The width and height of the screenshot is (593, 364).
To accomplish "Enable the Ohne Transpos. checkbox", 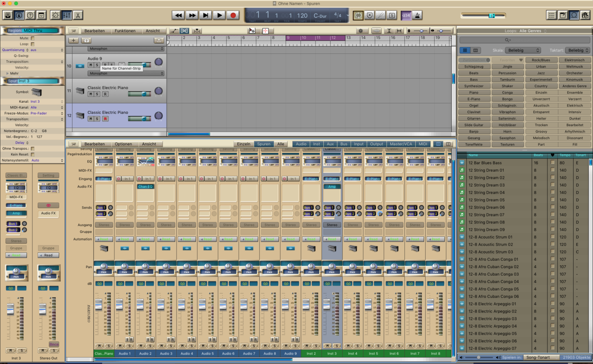I will 32,149.
